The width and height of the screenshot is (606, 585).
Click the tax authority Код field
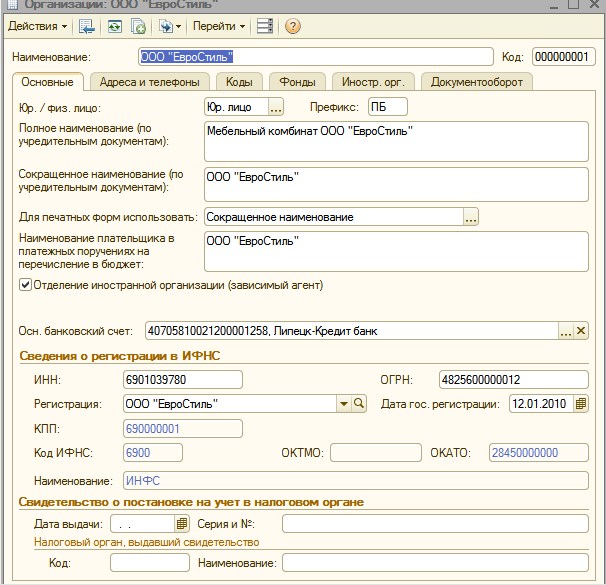pyautogui.click(x=150, y=563)
